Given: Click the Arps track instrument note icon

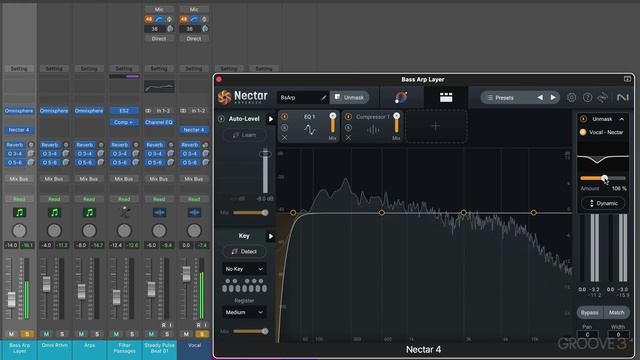Looking at the screenshot, I should click(89, 212).
